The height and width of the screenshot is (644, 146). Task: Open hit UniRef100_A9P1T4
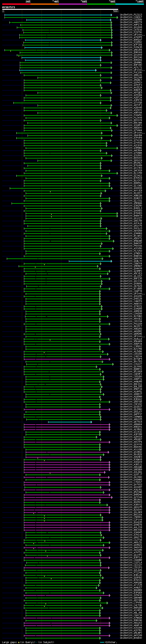[131, 25]
